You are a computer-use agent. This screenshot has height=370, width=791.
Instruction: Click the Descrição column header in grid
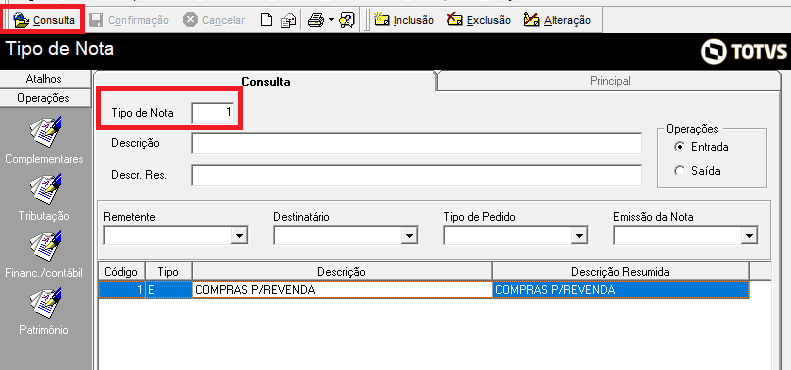click(x=342, y=272)
